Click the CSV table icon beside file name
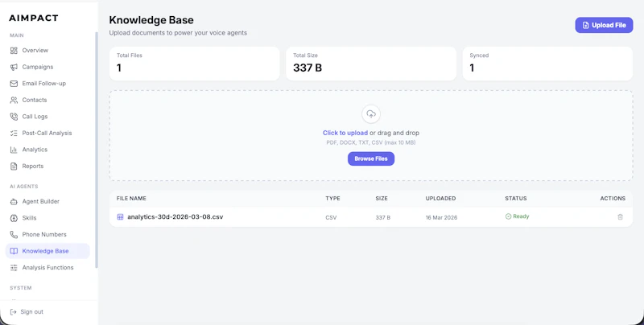Screen dimensions: 644x325 tap(120, 216)
